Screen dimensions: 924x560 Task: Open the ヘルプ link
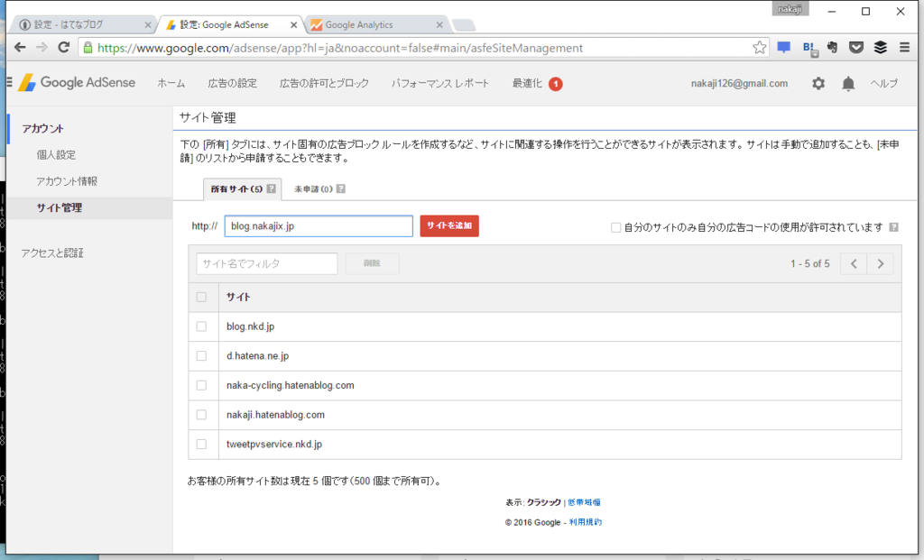(884, 84)
